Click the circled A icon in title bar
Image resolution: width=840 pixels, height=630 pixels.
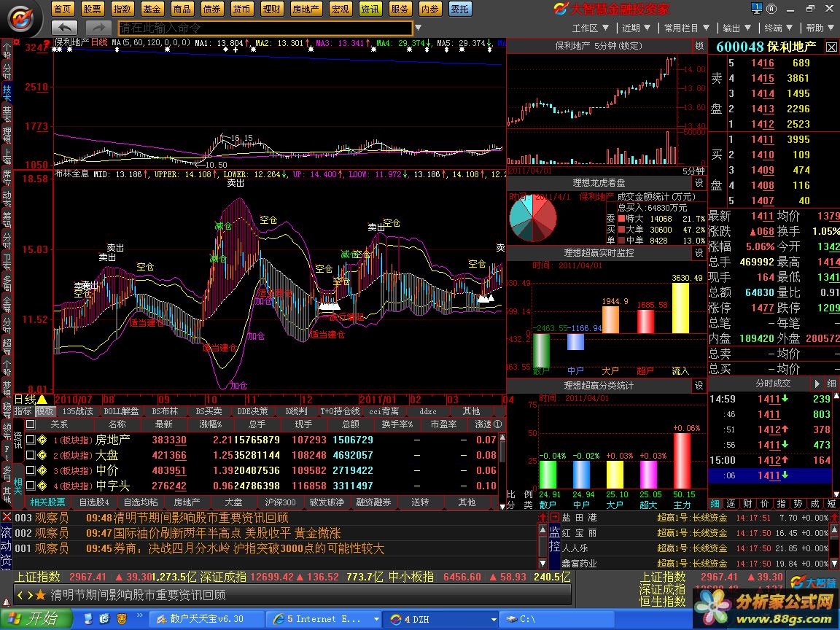[771, 8]
